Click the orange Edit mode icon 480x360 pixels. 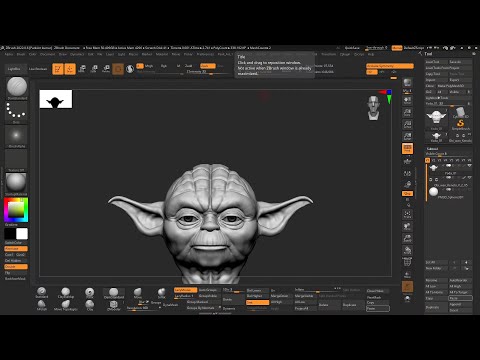(x=58, y=69)
